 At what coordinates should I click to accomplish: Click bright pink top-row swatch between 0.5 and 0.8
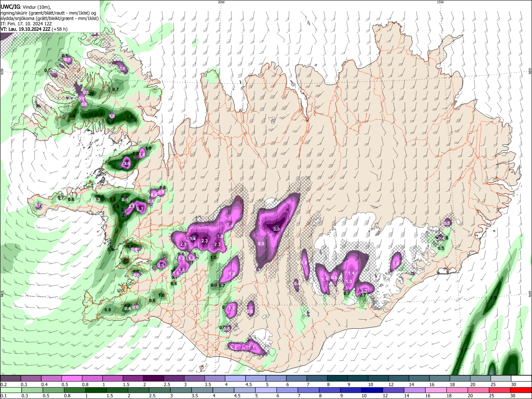click(71, 379)
